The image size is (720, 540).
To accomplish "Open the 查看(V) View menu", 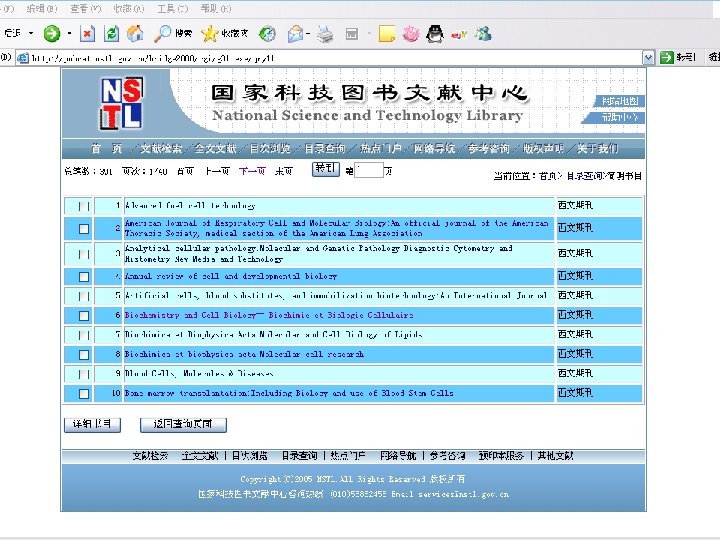I will (x=86, y=9).
